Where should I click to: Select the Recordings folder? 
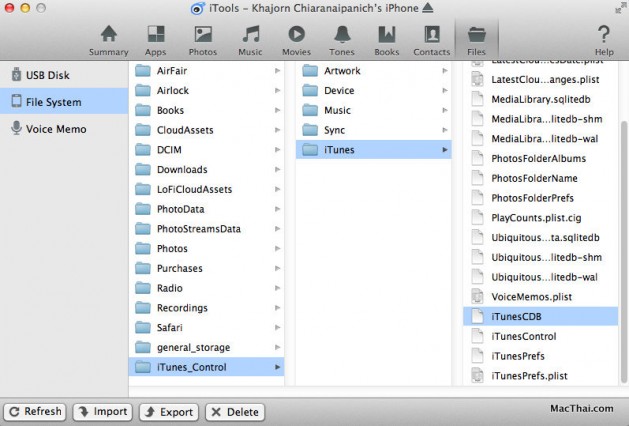pyautogui.click(x=206, y=308)
